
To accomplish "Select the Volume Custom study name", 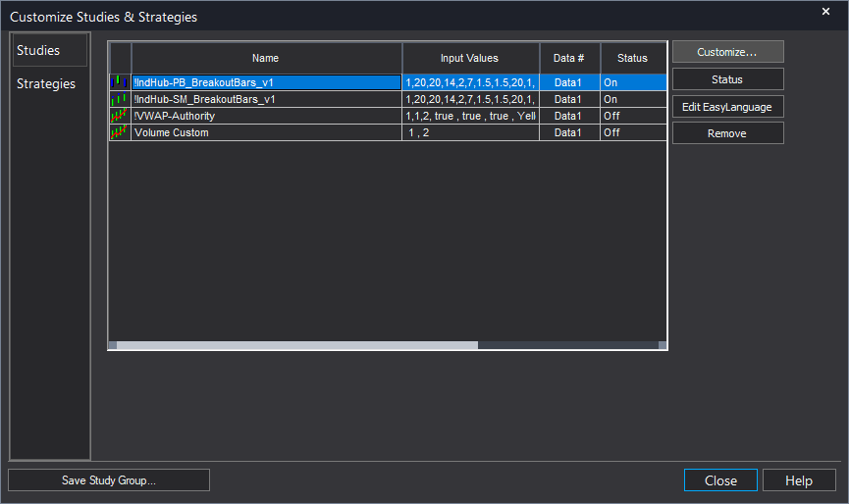I will click(266, 132).
